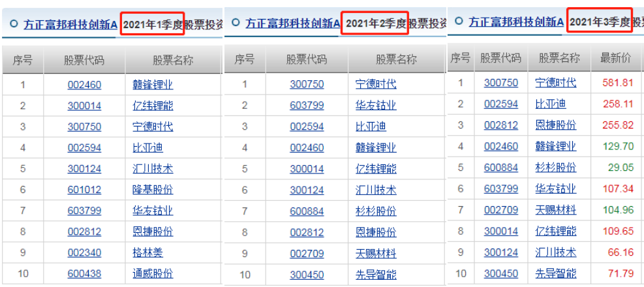Click 股票代码 header in 3季度 table

[500, 58]
